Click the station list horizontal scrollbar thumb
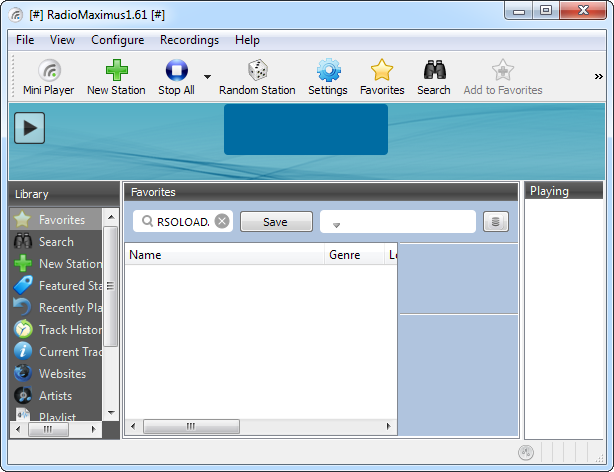Screen dimensions: 614x472 tap(191, 426)
